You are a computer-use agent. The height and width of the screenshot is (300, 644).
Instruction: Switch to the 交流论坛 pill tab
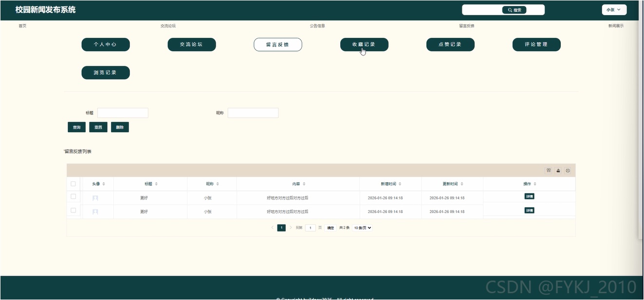(x=192, y=44)
